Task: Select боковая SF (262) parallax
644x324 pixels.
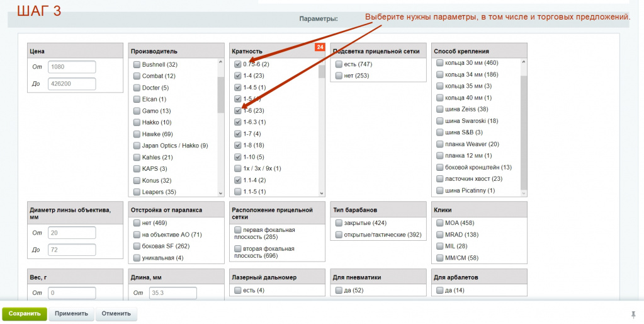Action: tap(137, 246)
